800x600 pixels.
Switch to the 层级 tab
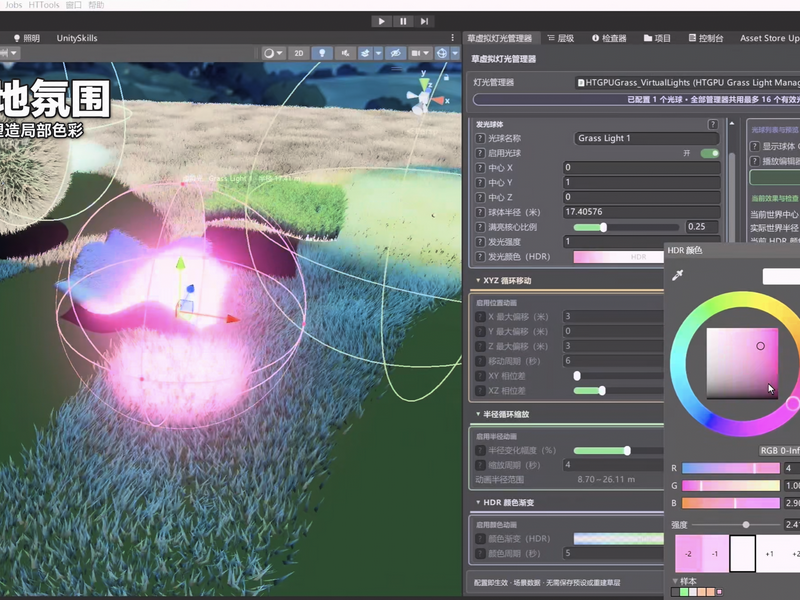(x=561, y=38)
